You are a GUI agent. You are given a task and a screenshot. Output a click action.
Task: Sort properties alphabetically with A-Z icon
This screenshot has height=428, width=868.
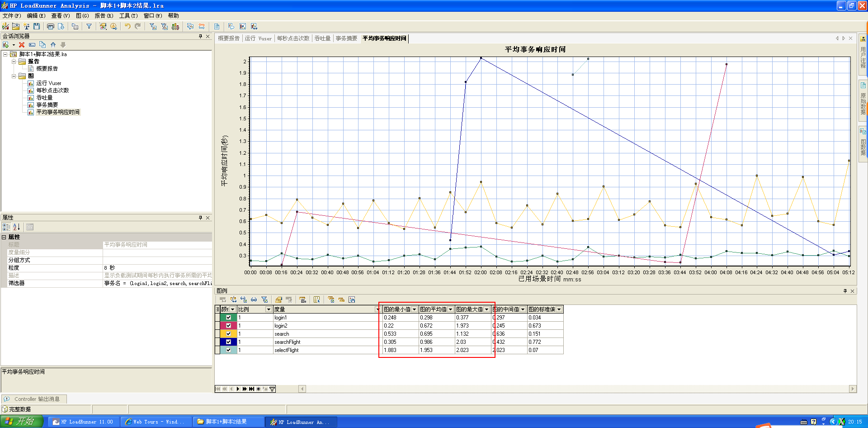[16, 227]
